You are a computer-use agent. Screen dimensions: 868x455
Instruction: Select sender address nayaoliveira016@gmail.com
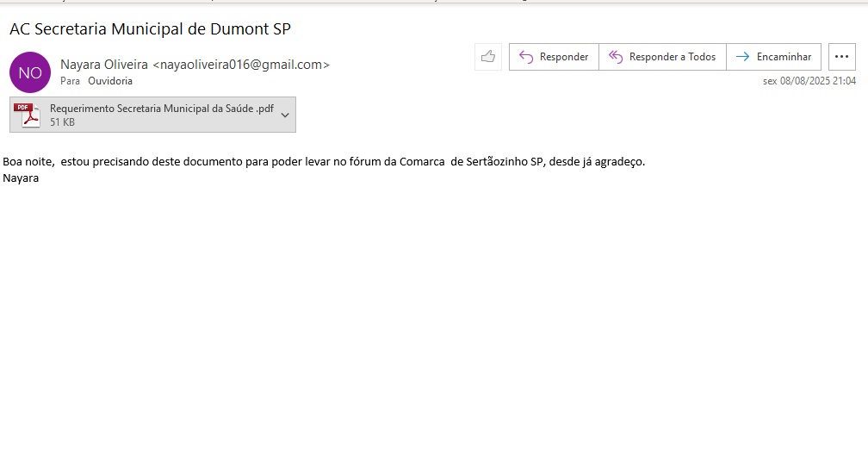pos(240,65)
